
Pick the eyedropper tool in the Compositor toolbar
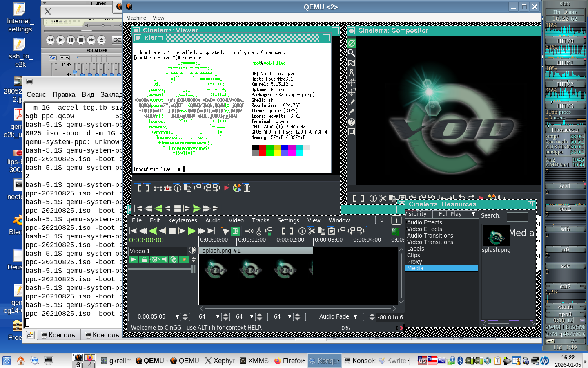point(352,112)
